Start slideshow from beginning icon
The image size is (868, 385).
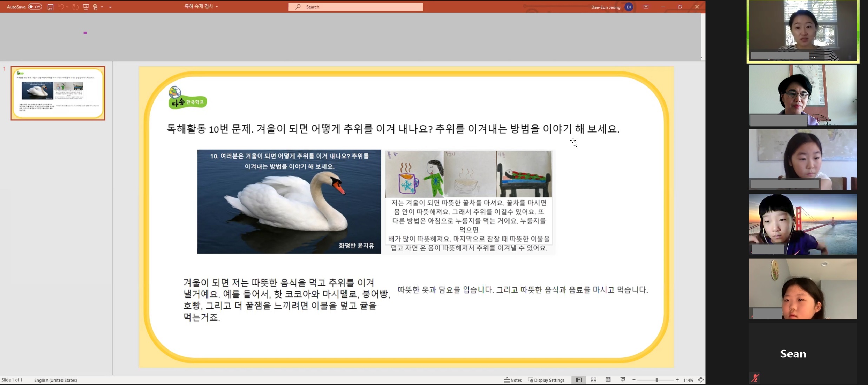(86, 7)
